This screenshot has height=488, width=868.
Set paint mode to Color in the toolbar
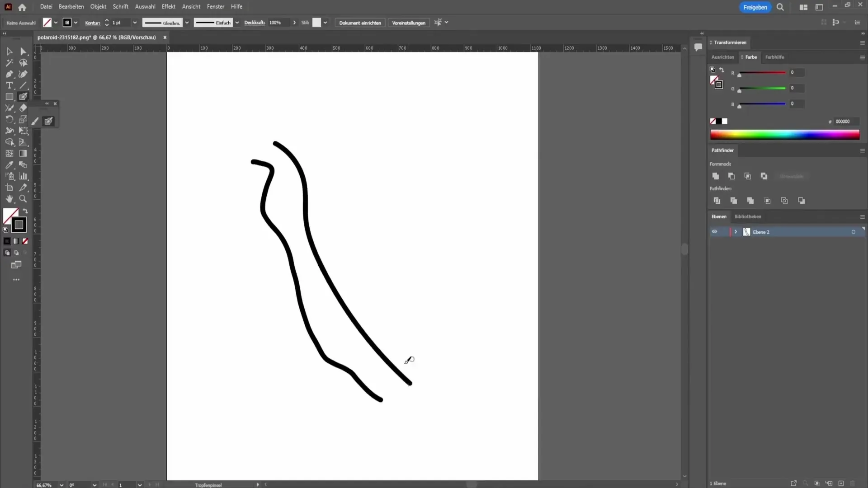(7, 241)
